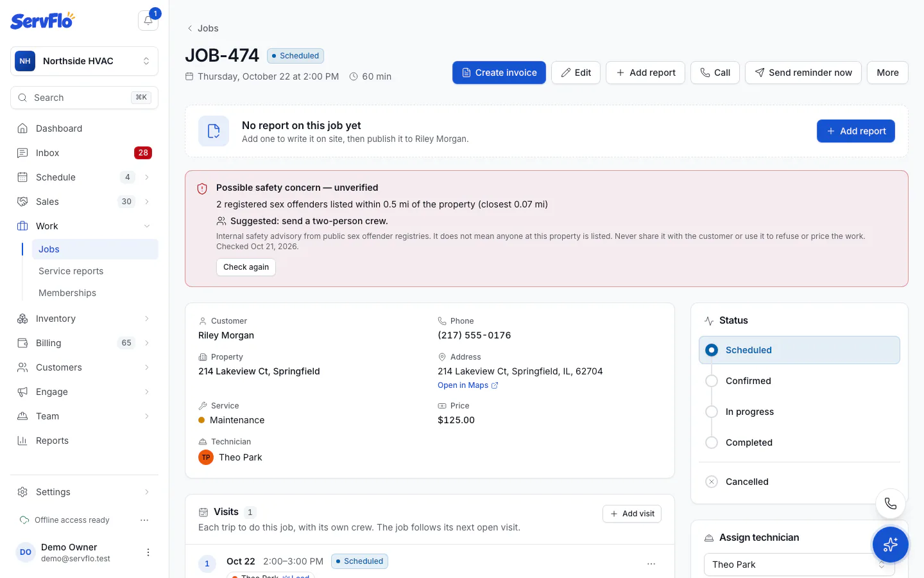Expand the Team sidebar section

(x=147, y=416)
